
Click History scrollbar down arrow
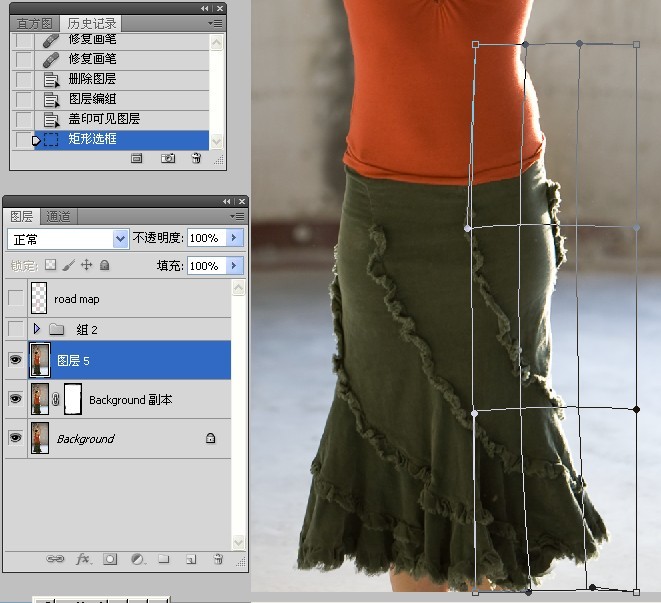coord(216,141)
